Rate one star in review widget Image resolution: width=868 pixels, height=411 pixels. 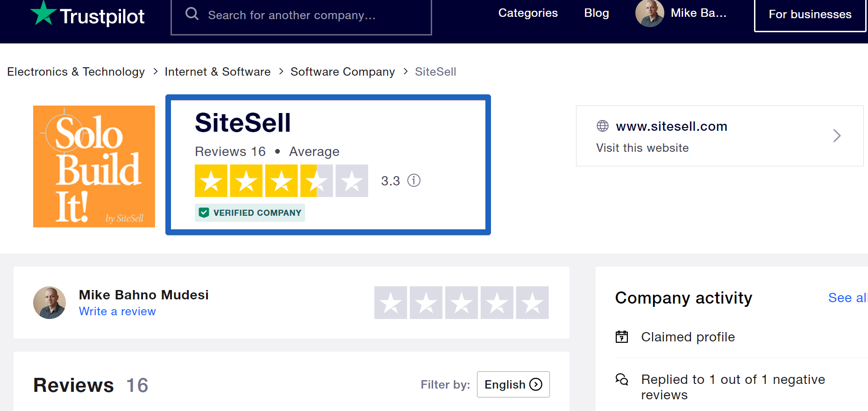tap(391, 303)
